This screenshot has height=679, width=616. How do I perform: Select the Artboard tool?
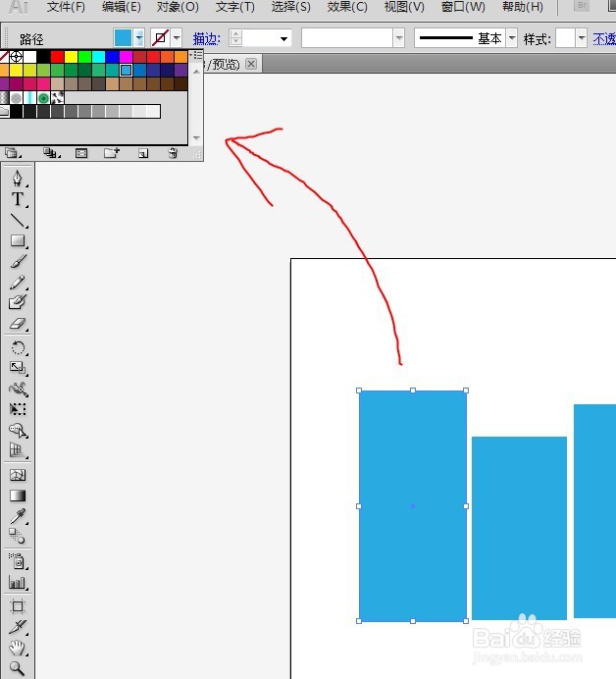[18, 606]
